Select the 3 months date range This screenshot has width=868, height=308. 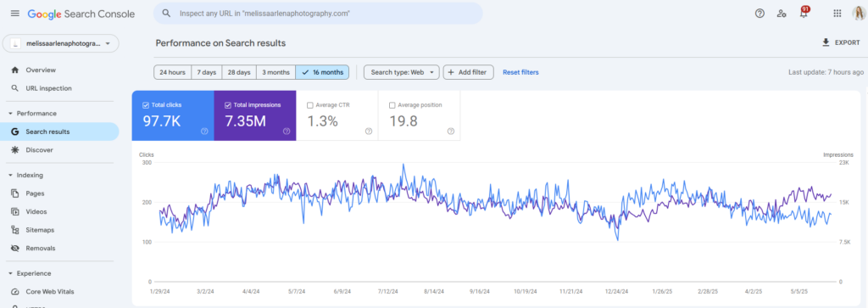coord(275,73)
